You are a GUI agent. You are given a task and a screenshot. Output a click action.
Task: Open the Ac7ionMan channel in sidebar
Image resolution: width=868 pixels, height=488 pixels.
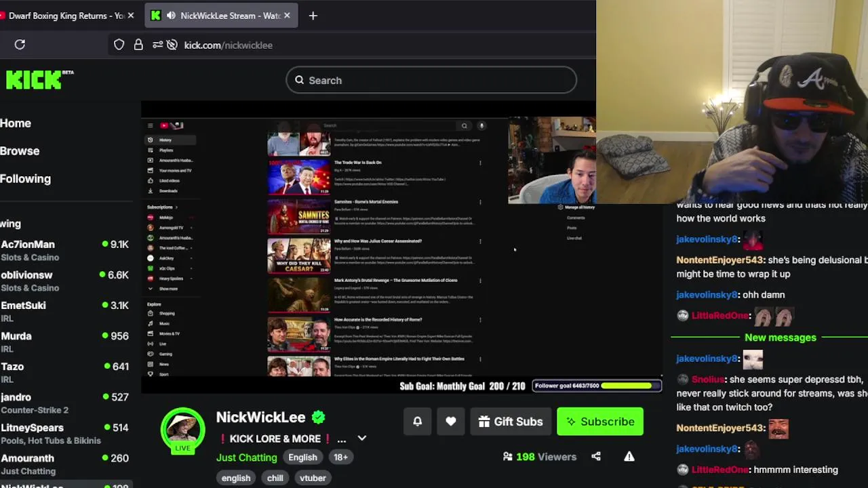point(66,250)
